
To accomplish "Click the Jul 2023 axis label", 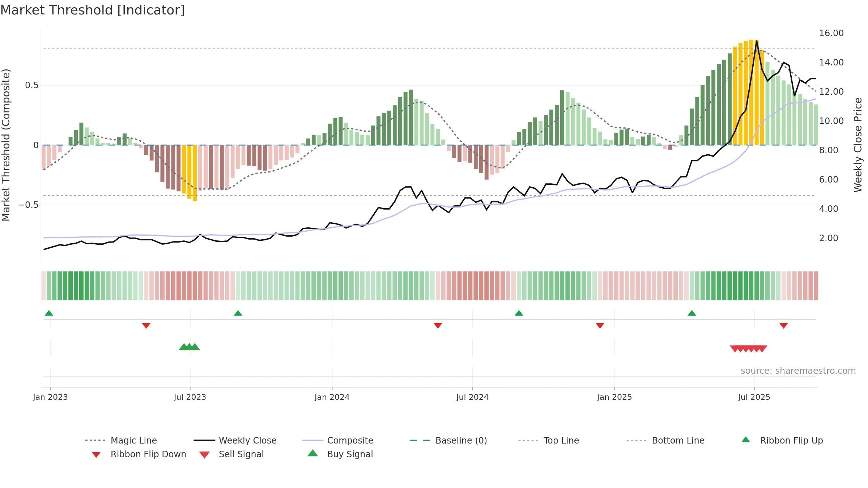I will pos(190,397).
